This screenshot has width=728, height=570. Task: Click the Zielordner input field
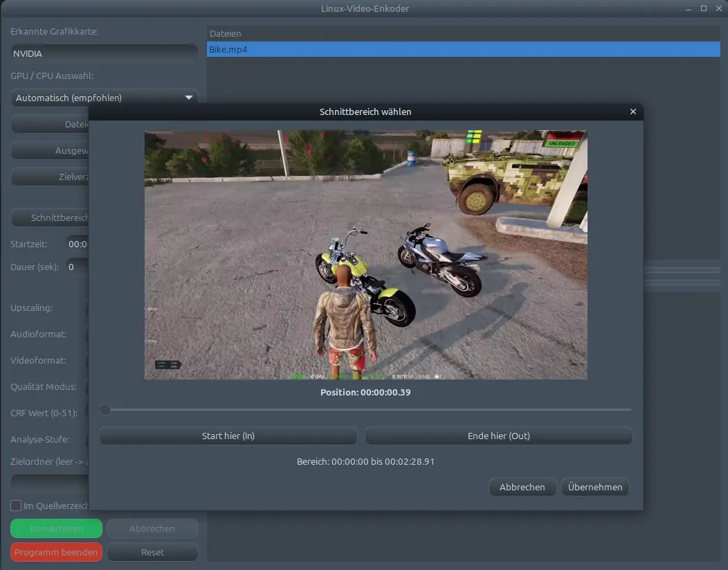point(50,483)
